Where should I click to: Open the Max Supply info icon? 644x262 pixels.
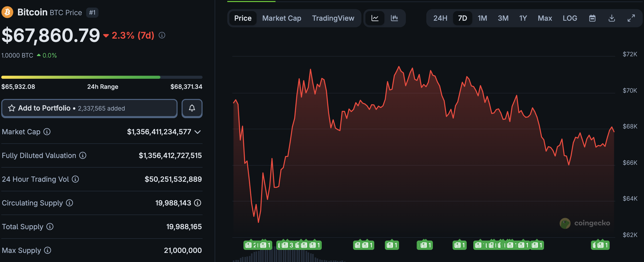tap(47, 250)
